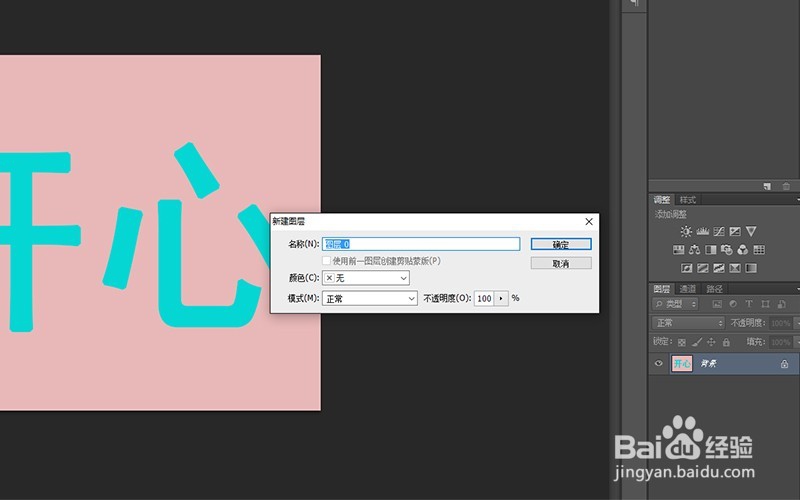Add a Gradient Map adjustment
Screen dimensions: 800x500
click(x=751, y=268)
